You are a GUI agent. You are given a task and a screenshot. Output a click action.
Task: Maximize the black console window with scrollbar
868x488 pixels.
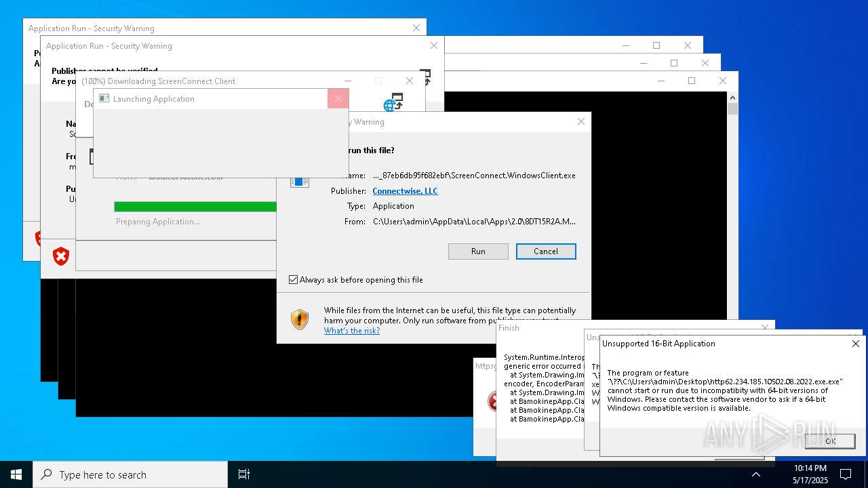click(x=692, y=81)
